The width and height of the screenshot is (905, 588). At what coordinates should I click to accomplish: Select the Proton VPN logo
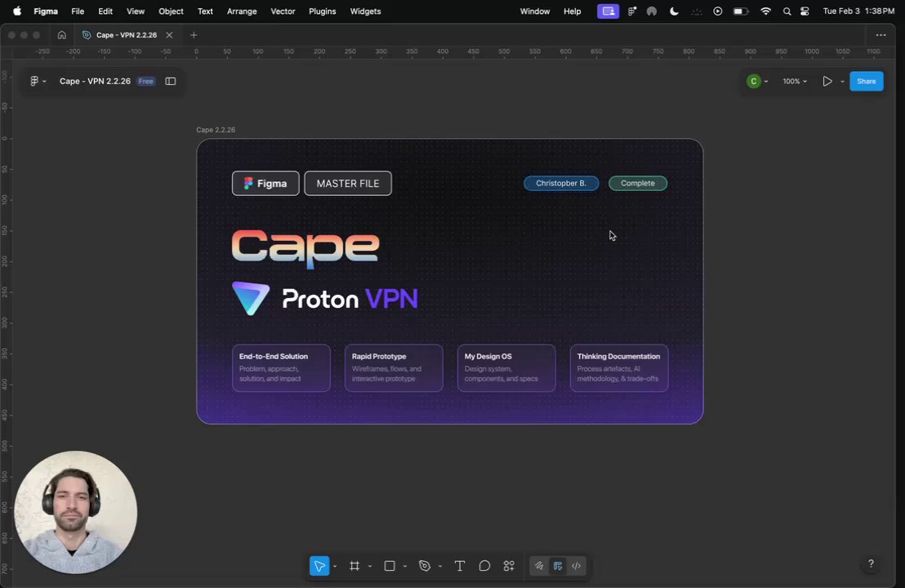(325, 298)
